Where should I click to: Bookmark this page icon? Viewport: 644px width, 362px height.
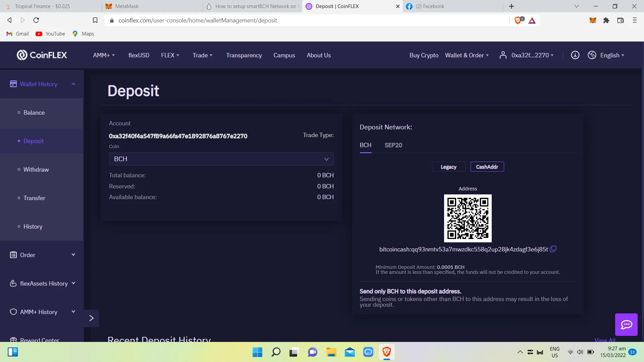pos(95,20)
